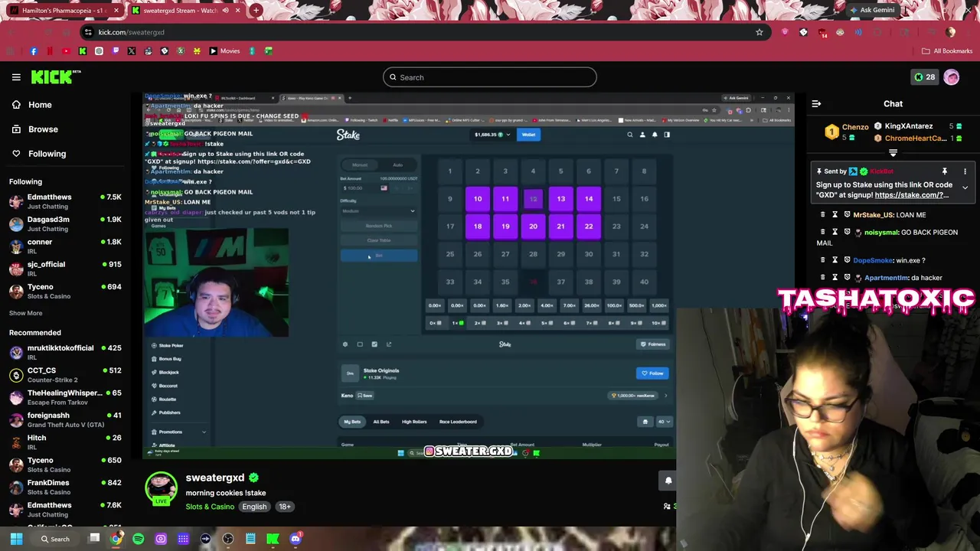Expand Show more followed channels
The width and height of the screenshot is (980, 551).
click(25, 313)
